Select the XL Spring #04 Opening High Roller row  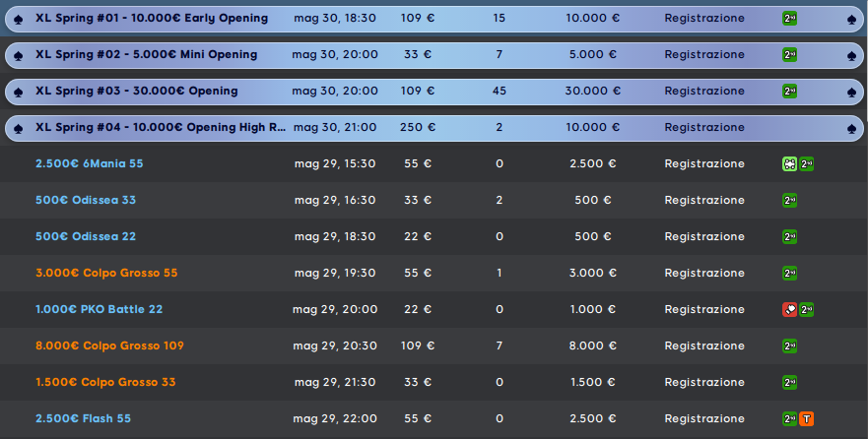click(434, 128)
